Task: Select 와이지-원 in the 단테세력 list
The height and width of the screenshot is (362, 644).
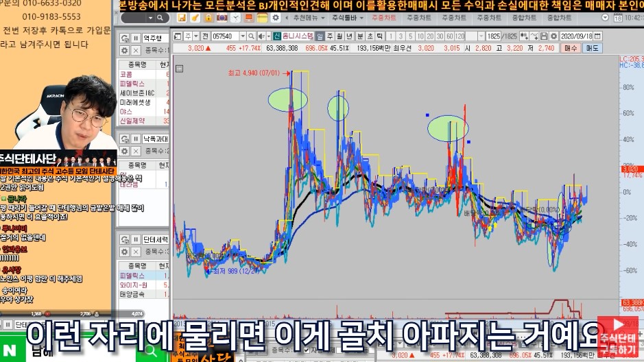Action: click(x=133, y=285)
